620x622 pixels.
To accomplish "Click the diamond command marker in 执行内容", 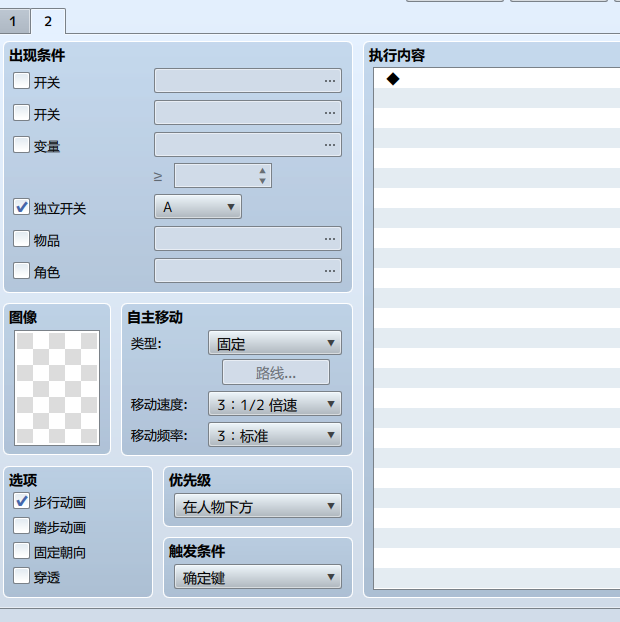I will [393, 79].
